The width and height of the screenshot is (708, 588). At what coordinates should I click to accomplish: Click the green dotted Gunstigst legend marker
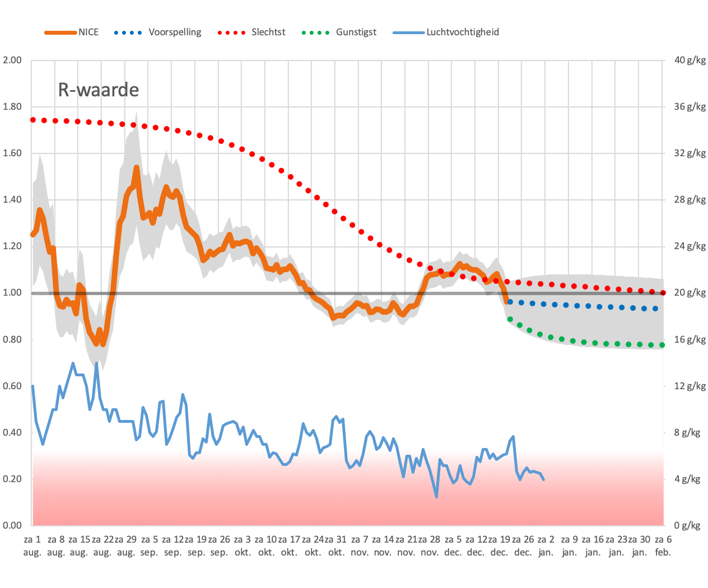coord(316,32)
